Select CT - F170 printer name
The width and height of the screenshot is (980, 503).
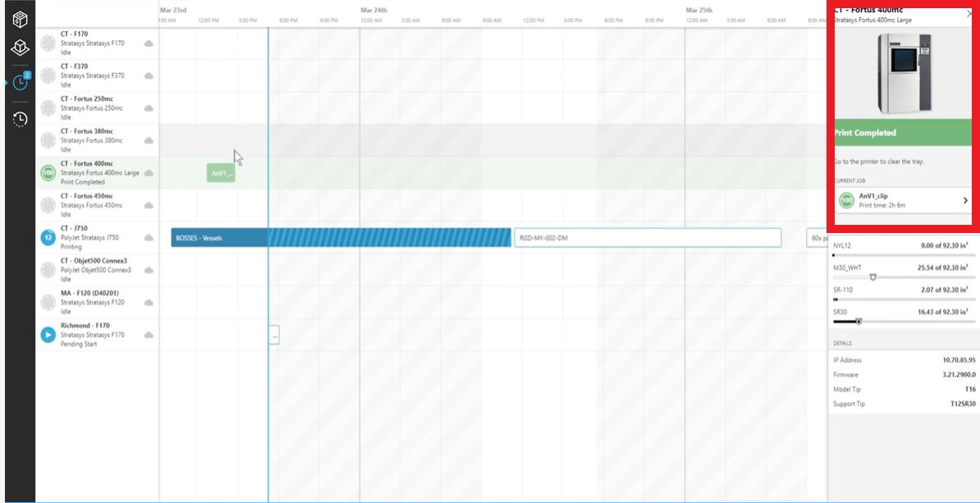click(75, 34)
